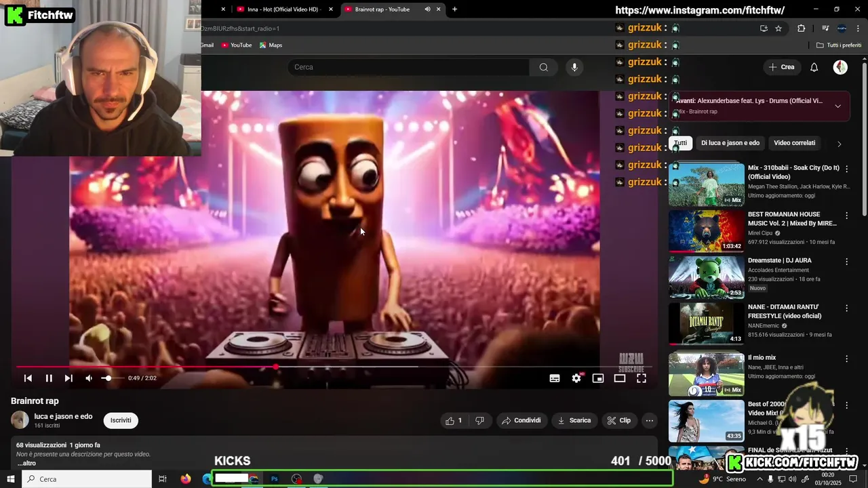The width and height of the screenshot is (868, 488).
Task: Open the browser media controls icon
Action: [825, 28]
